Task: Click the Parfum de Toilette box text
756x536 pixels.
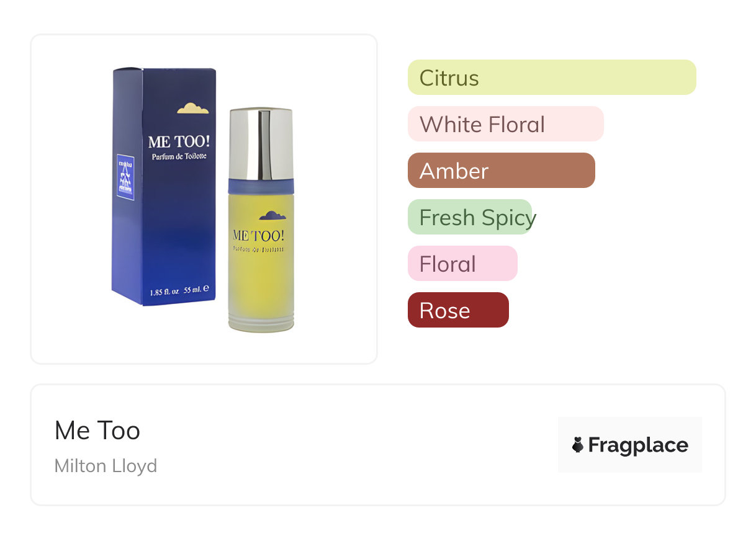Action: (179, 157)
